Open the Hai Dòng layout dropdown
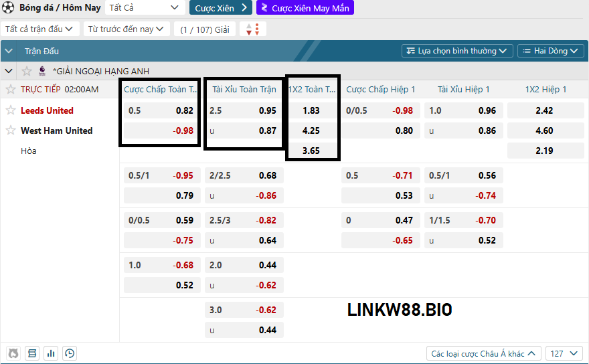The image size is (589, 364). tap(552, 51)
